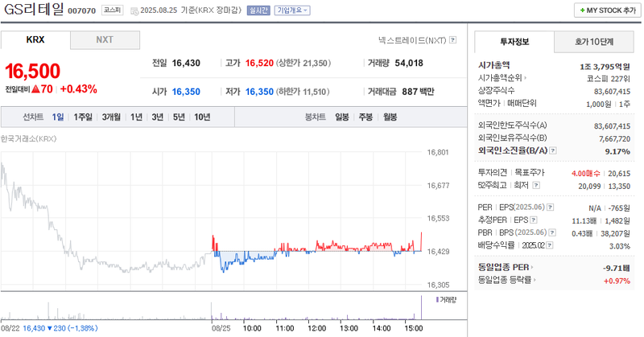This screenshot has width=644, height=337.
Task: Show 3개월 line chart
Action: (111, 117)
